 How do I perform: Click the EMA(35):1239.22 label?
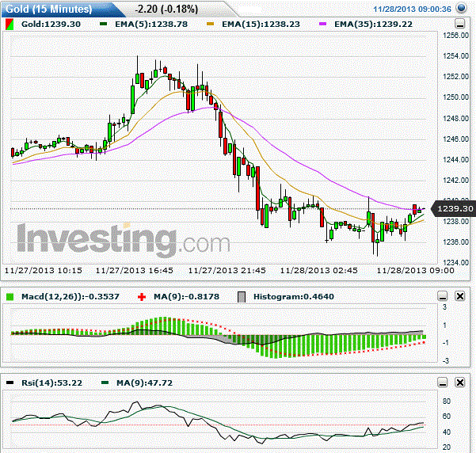click(373, 25)
